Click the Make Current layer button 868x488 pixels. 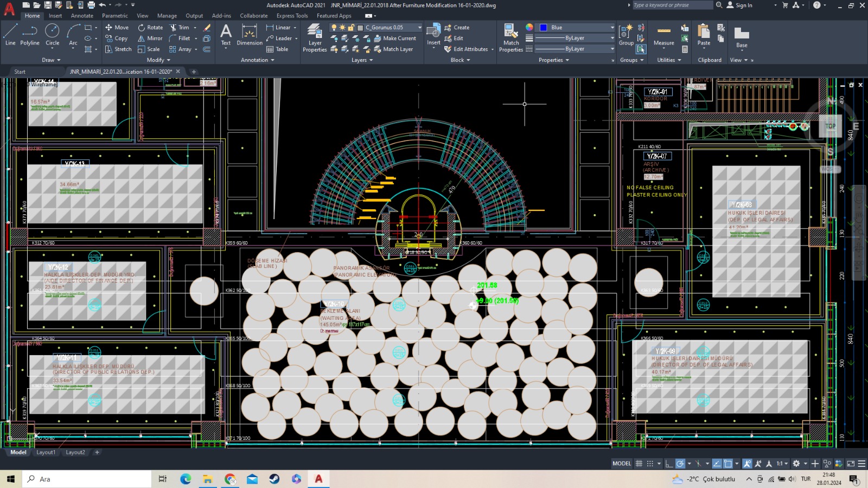[395, 38]
